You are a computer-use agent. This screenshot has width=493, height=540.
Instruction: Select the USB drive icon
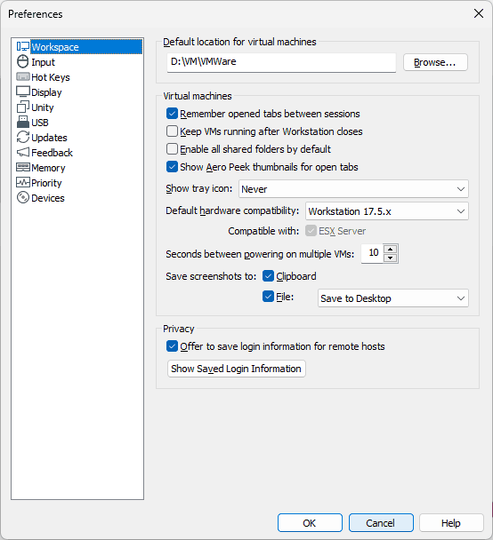[23, 122]
